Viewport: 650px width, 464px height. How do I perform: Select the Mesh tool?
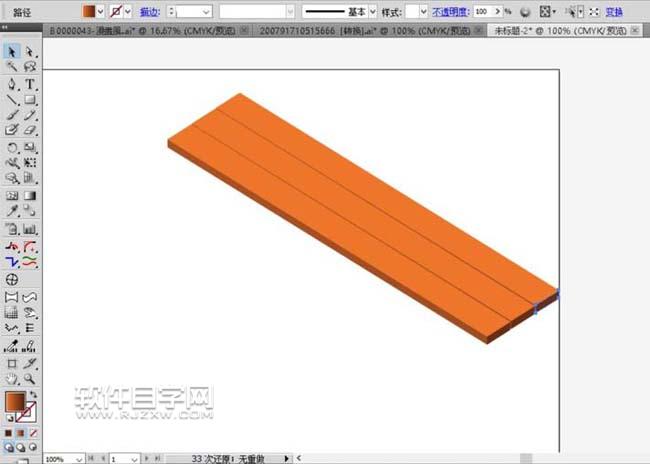(x=12, y=195)
